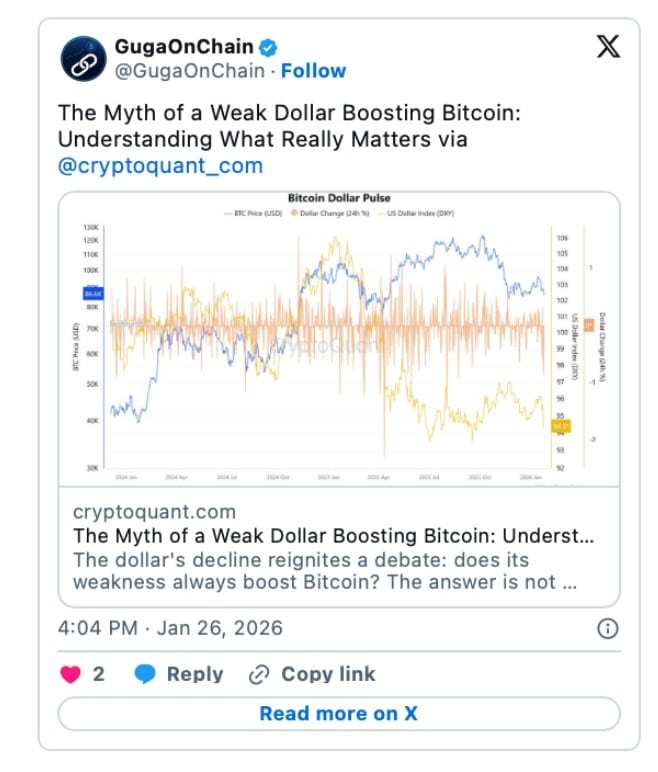Open the 4:04 PM Jan 26, 2026 timestamp

[170, 628]
